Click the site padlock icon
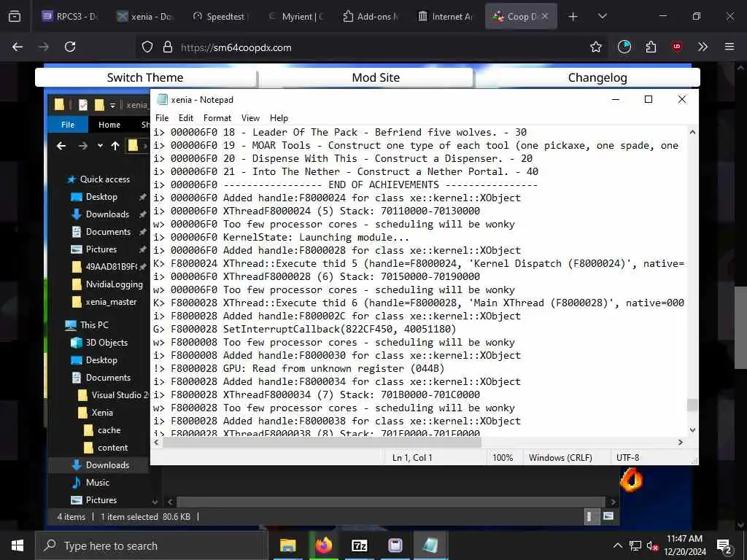The image size is (747, 560). (167, 47)
